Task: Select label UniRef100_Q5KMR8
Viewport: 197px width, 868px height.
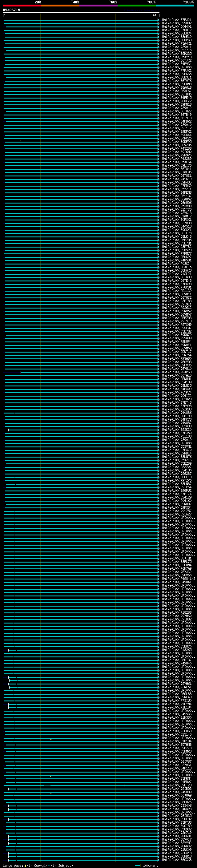Action: (176, 751)
